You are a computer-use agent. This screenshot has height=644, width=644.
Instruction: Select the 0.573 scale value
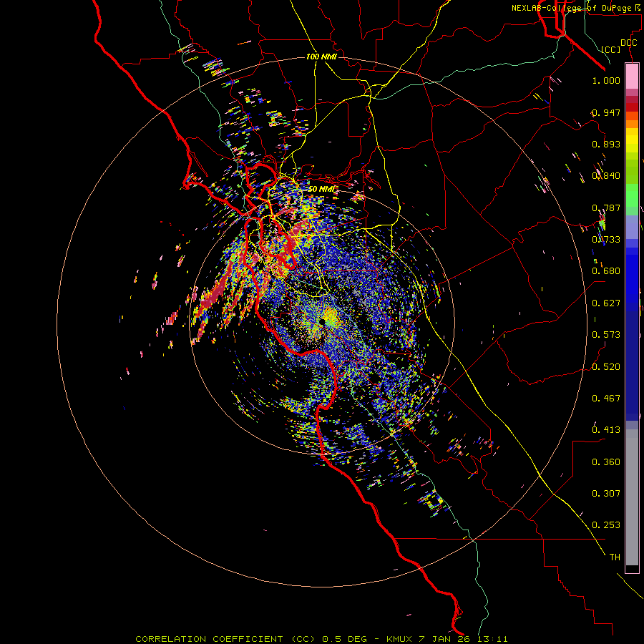pyautogui.click(x=606, y=335)
